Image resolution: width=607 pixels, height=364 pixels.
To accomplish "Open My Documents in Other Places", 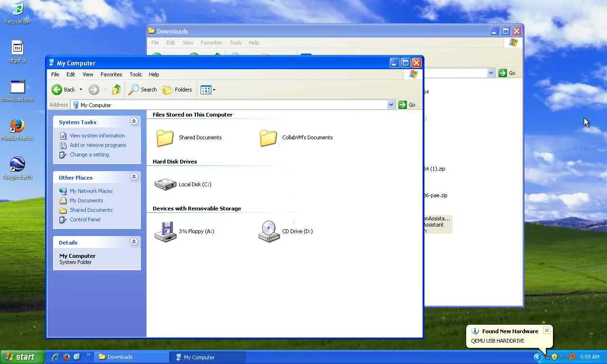I will point(86,200).
